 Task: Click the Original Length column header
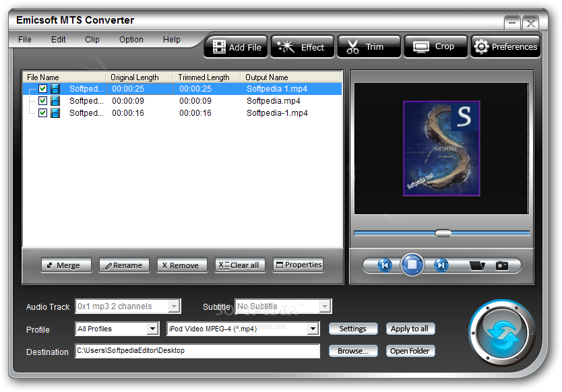(139, 77)
